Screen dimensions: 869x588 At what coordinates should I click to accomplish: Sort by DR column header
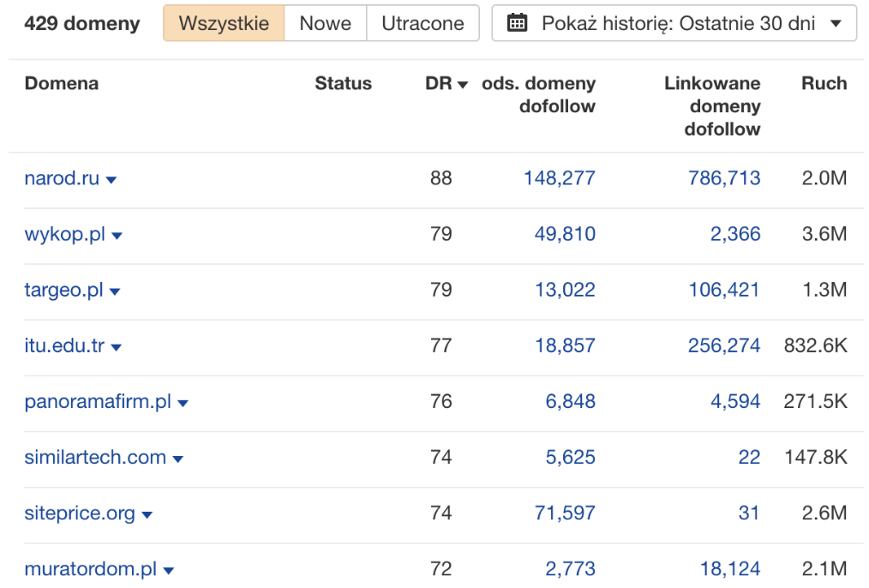point(446,84)
